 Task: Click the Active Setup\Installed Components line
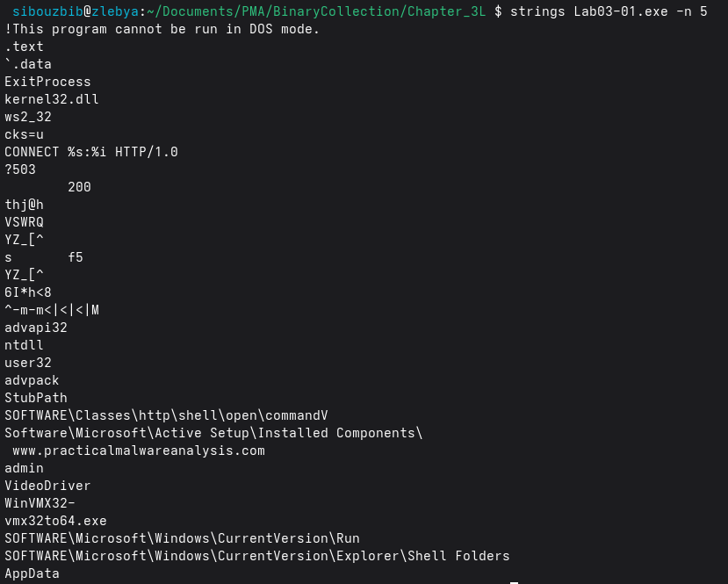(213, 433)
